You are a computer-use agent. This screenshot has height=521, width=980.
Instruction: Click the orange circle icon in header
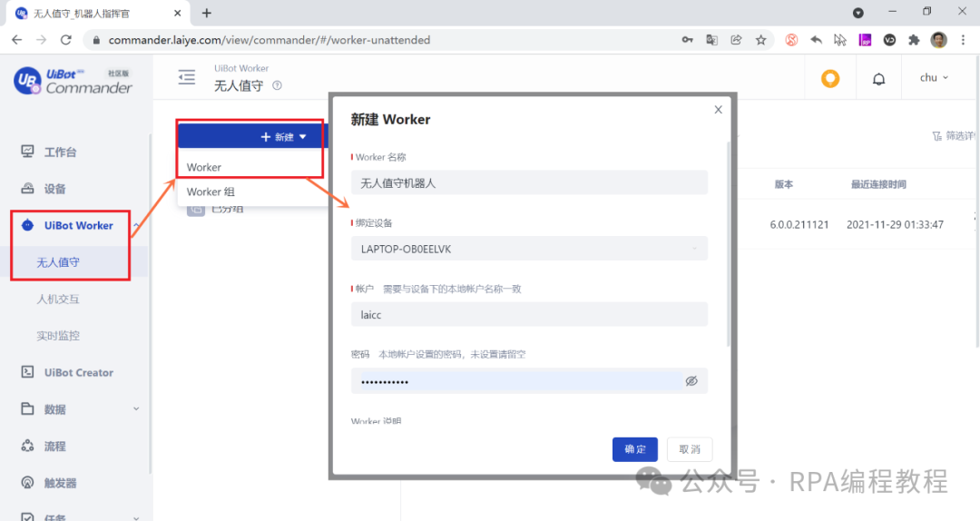tap(830, 78)
